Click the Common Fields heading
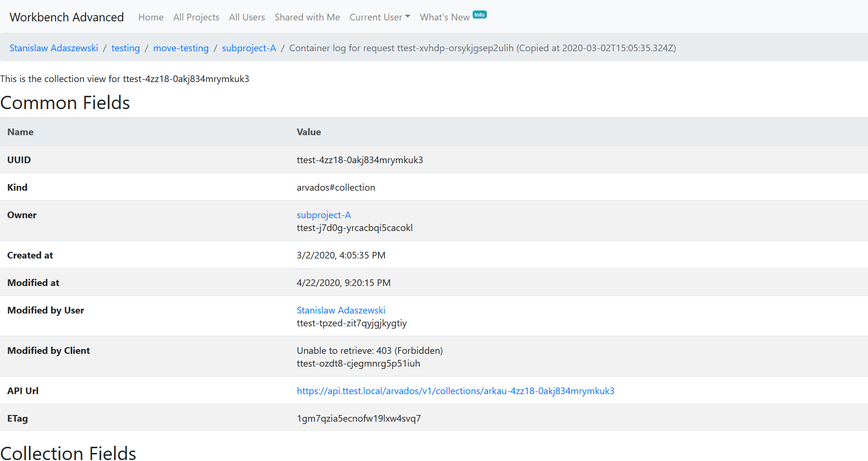Viewport: 868px width, 461px height. [x=65, y=102]
